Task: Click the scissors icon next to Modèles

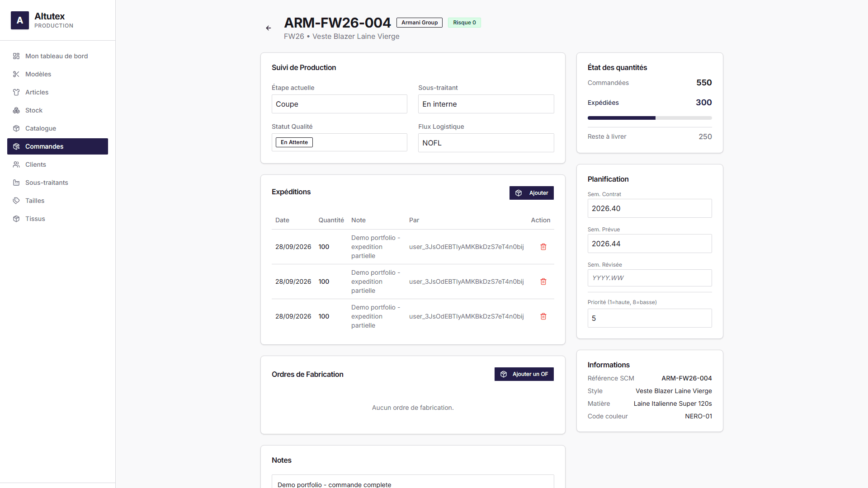Action: coord(16,74)
